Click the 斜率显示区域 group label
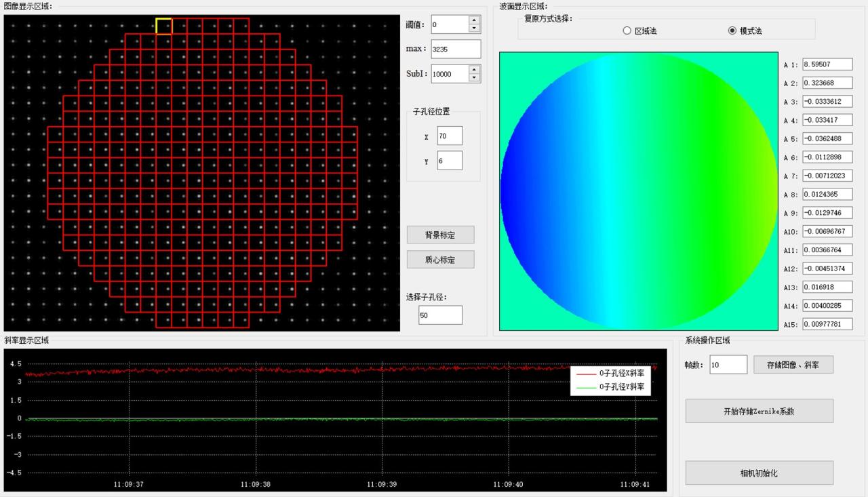 (x=26, y=340)
